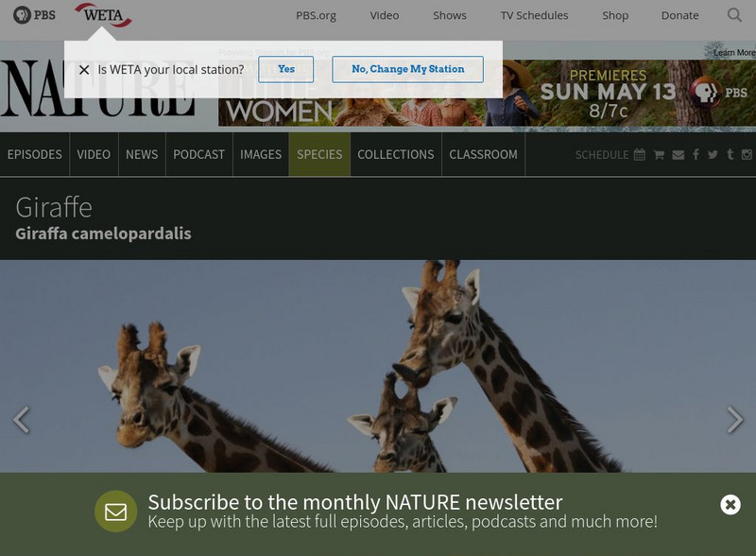Viewport: 756px width, 556px height.
Task: Open the email envelope icon in the nav bar
Action: point(678,155)
